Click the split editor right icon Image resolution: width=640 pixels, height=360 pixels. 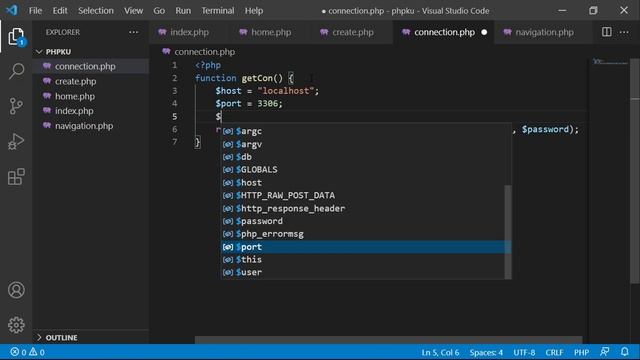click(607, 32)
